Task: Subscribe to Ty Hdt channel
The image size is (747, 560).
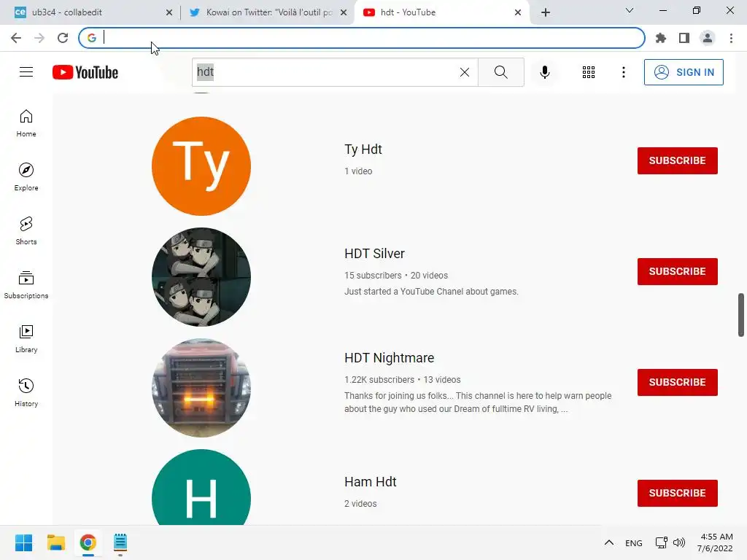Action: (678, 160)
